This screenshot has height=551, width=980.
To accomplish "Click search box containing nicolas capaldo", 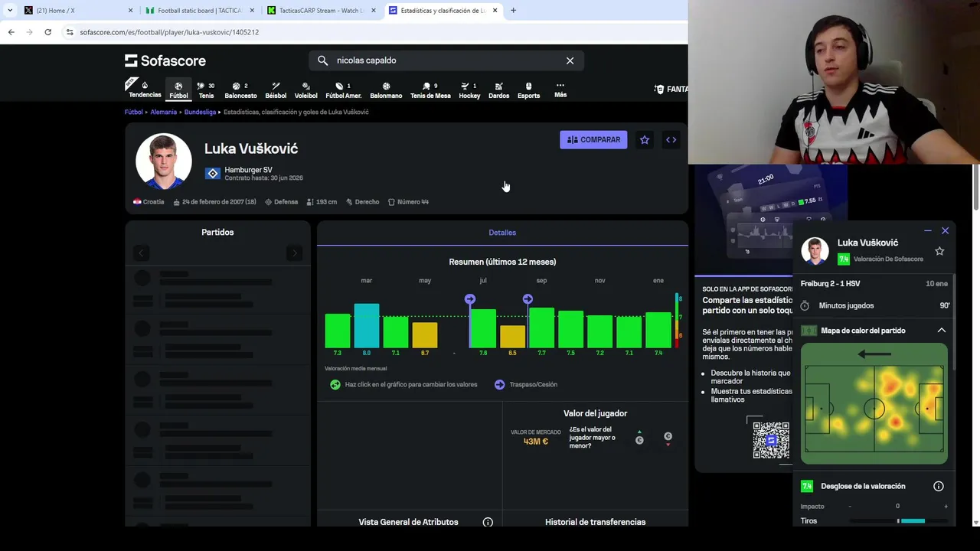I will point(446,60).
